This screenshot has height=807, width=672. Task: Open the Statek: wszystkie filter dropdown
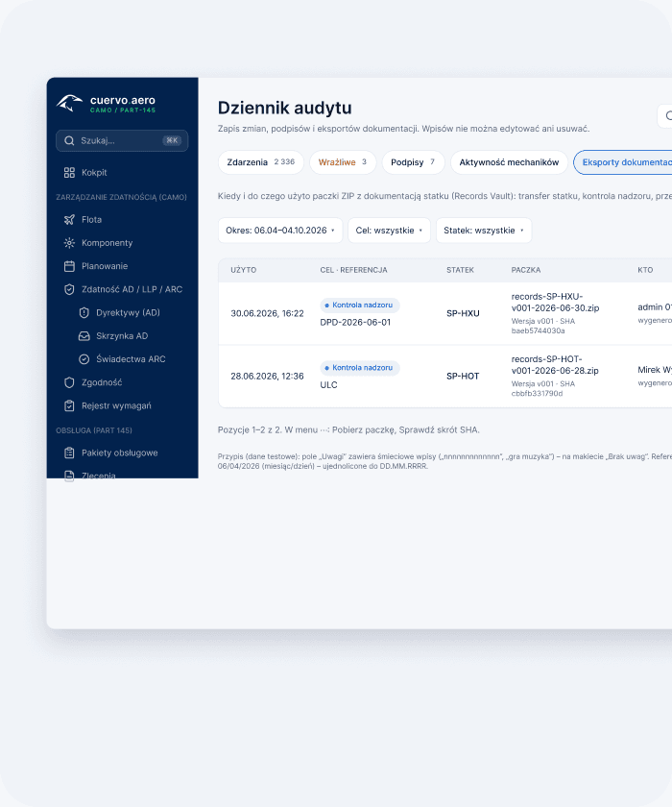(x=484, y=230)
